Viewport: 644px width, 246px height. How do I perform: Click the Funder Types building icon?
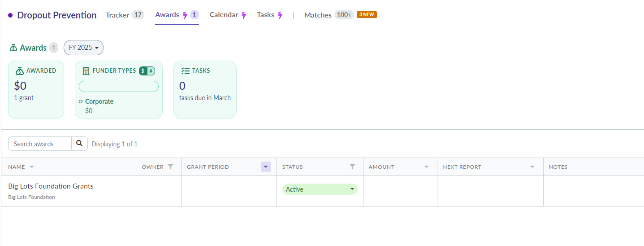pyautogui.click(x=86, y=71)
